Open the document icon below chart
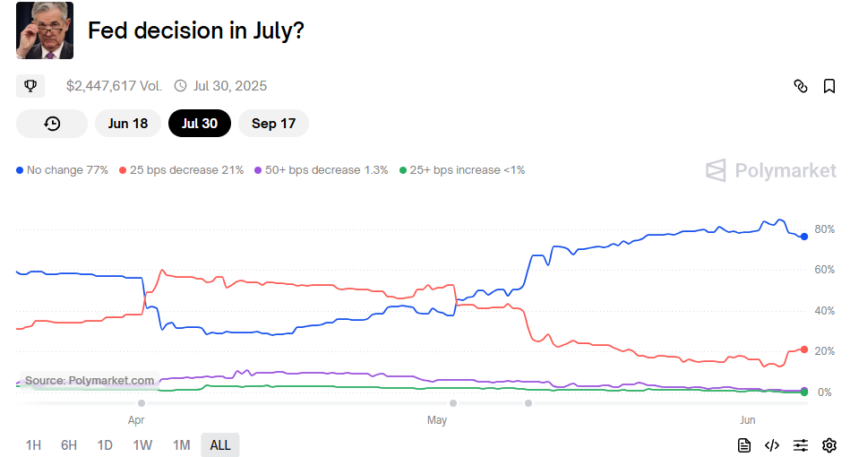 (x=744, y=446)
